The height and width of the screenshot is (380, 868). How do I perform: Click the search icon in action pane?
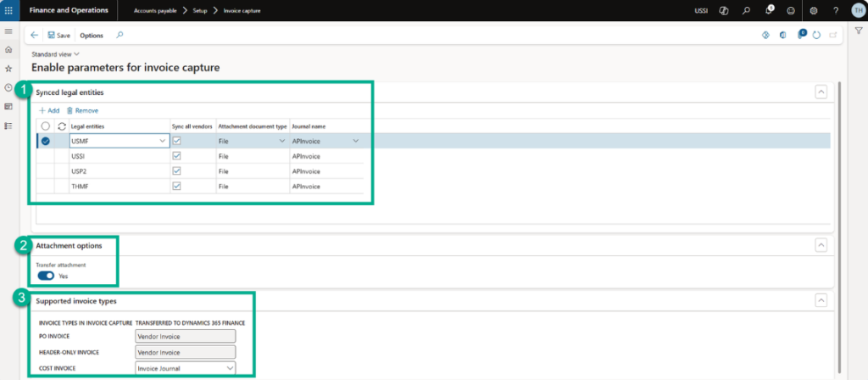click(x=120, y=35)
